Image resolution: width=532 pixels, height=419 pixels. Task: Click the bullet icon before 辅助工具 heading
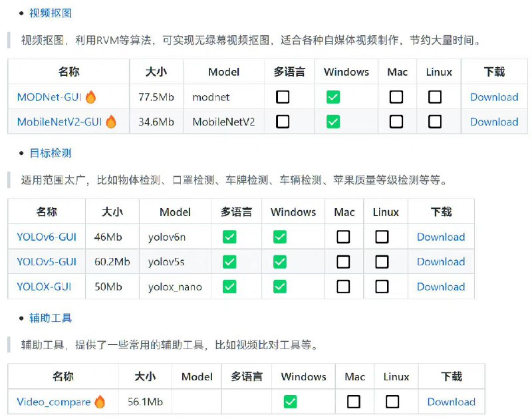(23, 319)
